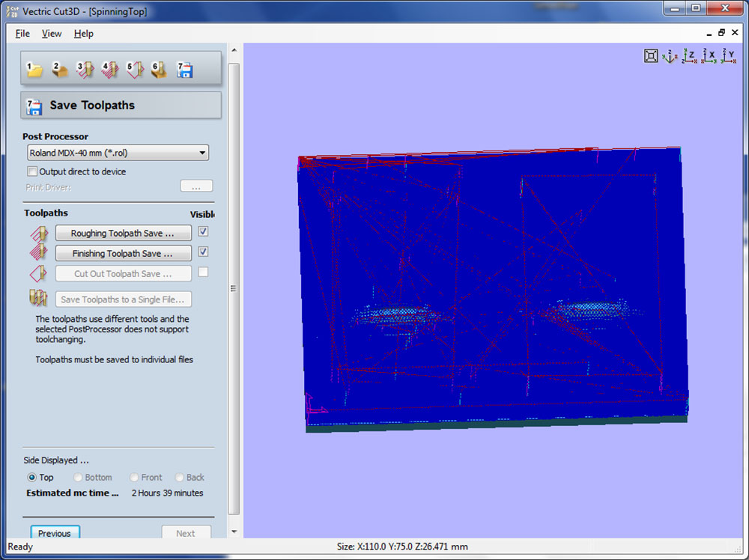
Task: Toggle the cut out toolpath visibility checkbox
Action: coord(203,272)
